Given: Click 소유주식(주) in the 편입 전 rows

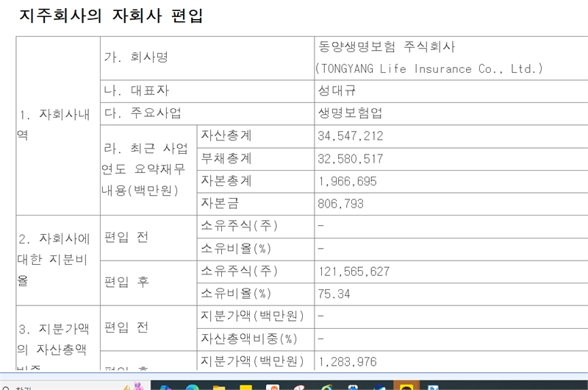Looking at the screenshot, I should point(240,226).
